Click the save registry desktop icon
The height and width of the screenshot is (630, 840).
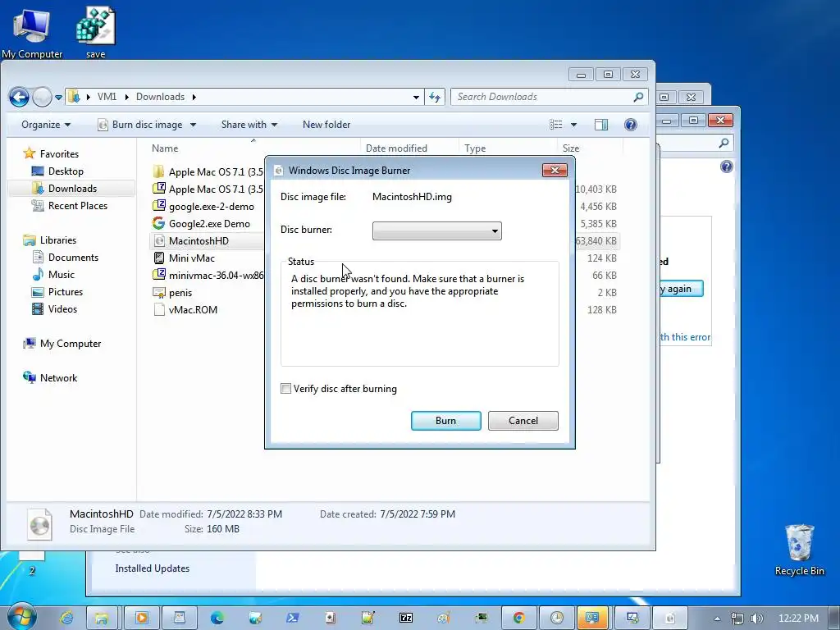(x=96, y=32)
